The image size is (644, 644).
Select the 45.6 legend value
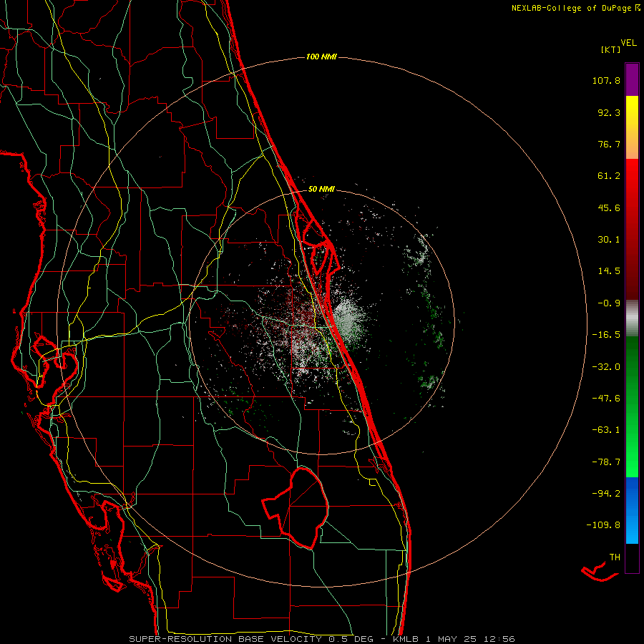point(609,208)
